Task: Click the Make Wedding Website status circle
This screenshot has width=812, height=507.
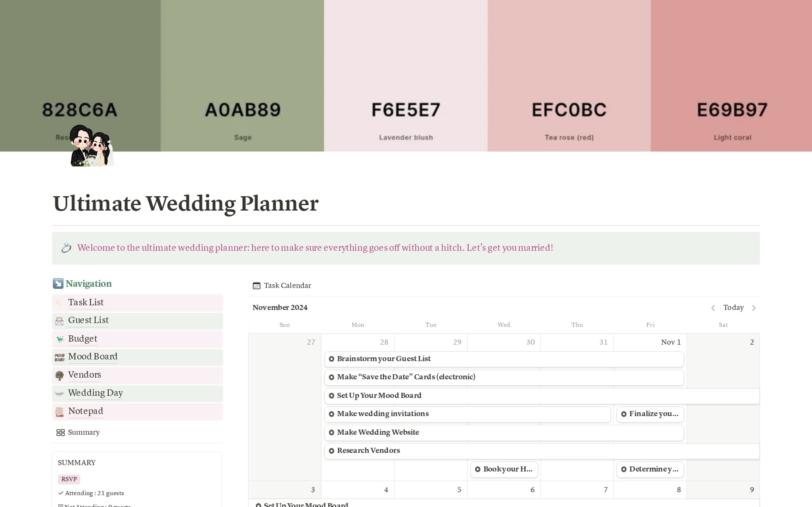Action: (x=332, y=433)
